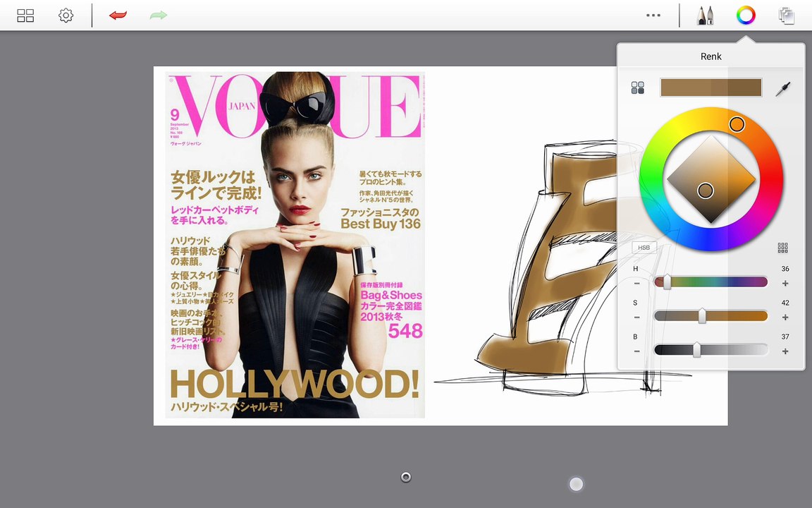Image resolution: width=812 pixels, height=508 pixels.
Task: Click the saturation value 42
Action: point(785,303)
